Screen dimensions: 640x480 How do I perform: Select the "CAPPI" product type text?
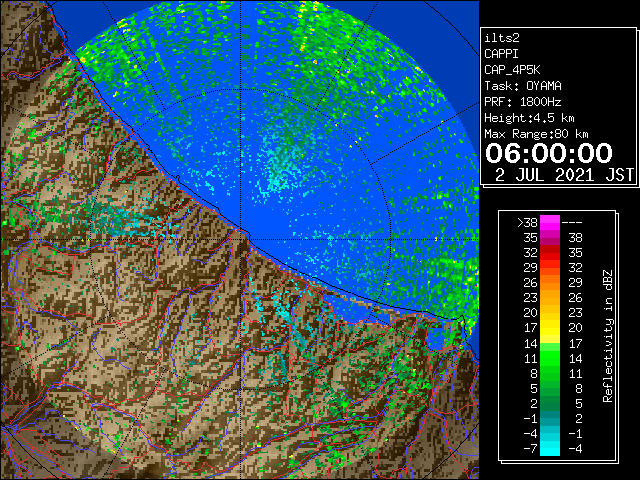tap(501, 54)
